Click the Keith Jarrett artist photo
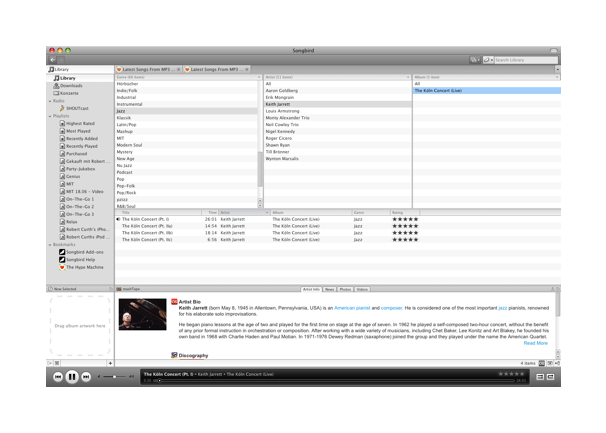This screenshot has height=433, width=606. pos(143,314)
